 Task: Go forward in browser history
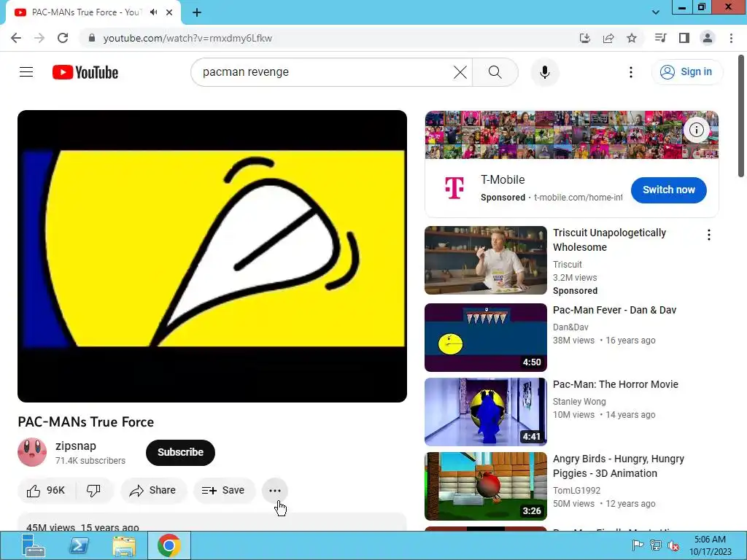[39, 38]
